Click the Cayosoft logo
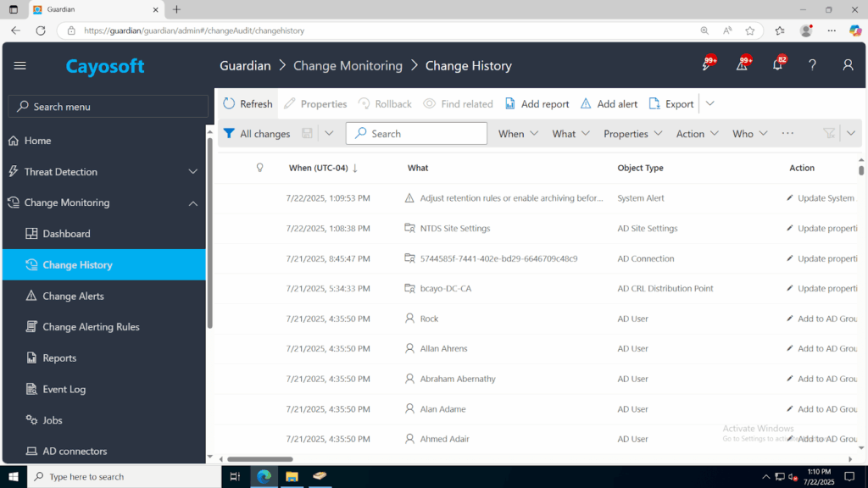 pos(105,66)
